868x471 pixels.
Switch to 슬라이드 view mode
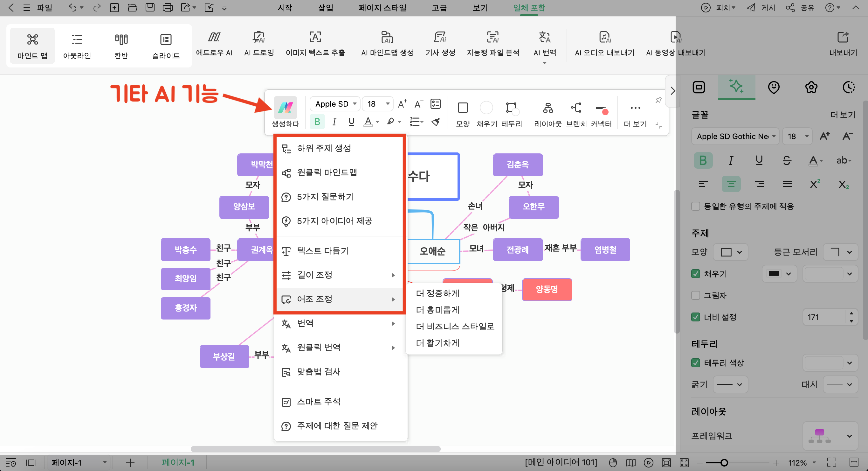point(166,46)
